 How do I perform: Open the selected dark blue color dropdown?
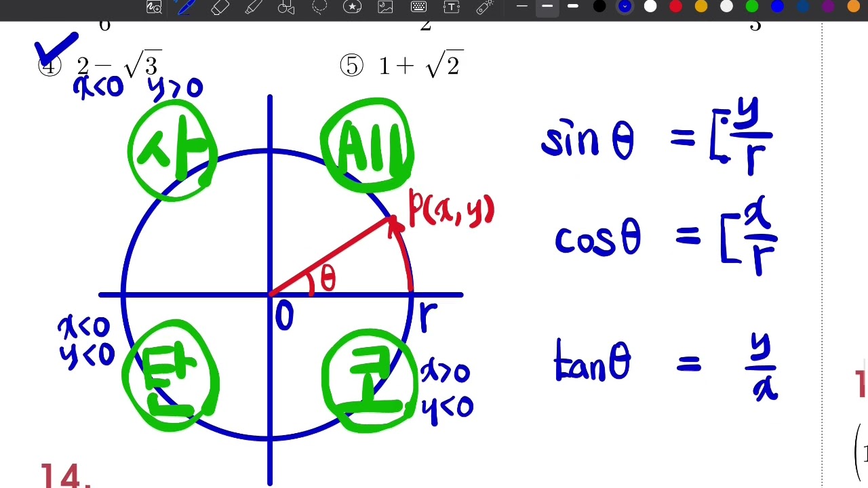[625, 7]
